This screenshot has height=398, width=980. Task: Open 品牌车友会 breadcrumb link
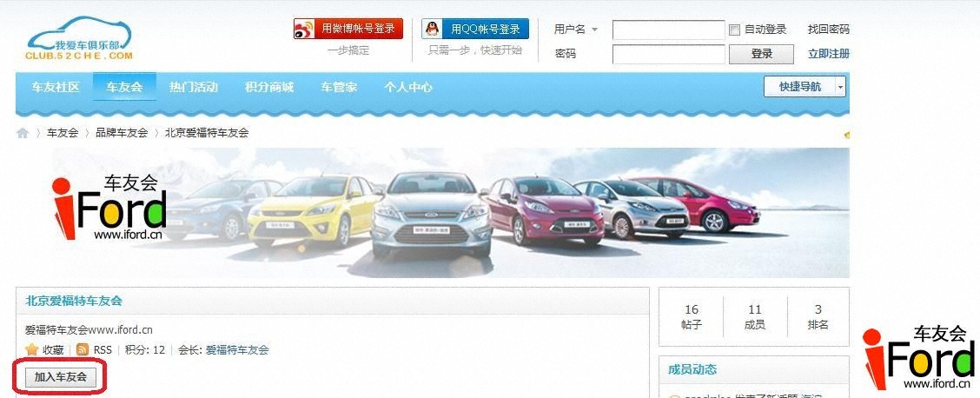click(x=122, y=132)
